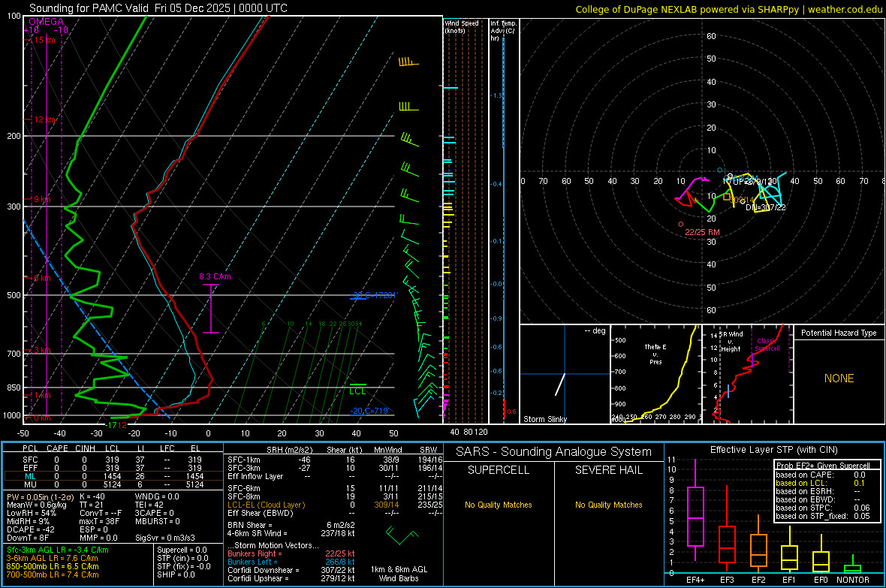Click the 'Wind Speed (knots)' panel header
The image size is (886, 588).
(x=462, y=26)
